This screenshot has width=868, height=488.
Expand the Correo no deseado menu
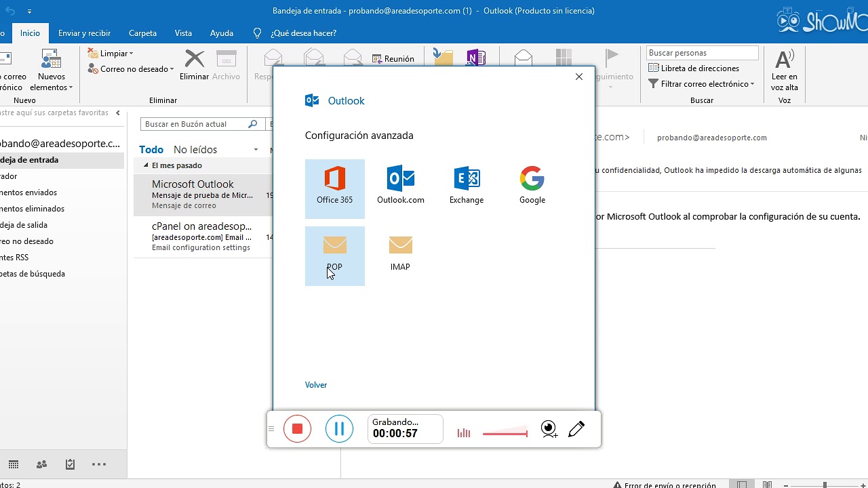click(131, 69)
